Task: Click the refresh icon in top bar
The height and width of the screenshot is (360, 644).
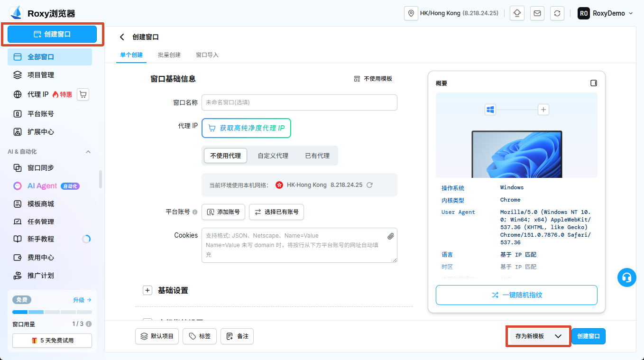Action: 557,13
